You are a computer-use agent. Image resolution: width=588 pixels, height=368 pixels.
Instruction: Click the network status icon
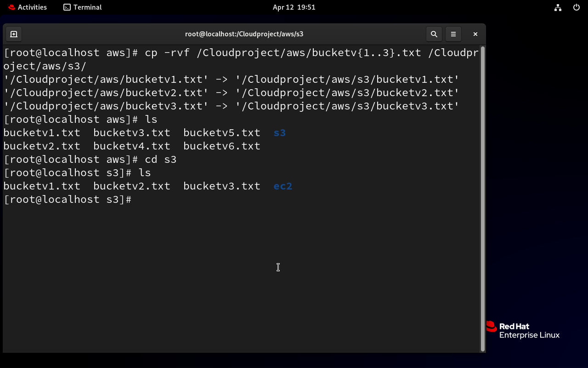point(558,7)
